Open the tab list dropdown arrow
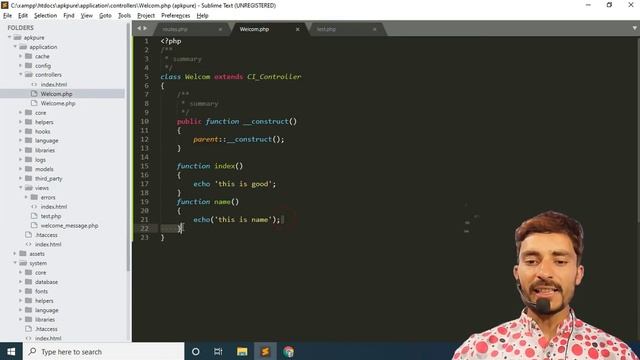This screenshot has width=640, height=360. click(634, 28)
